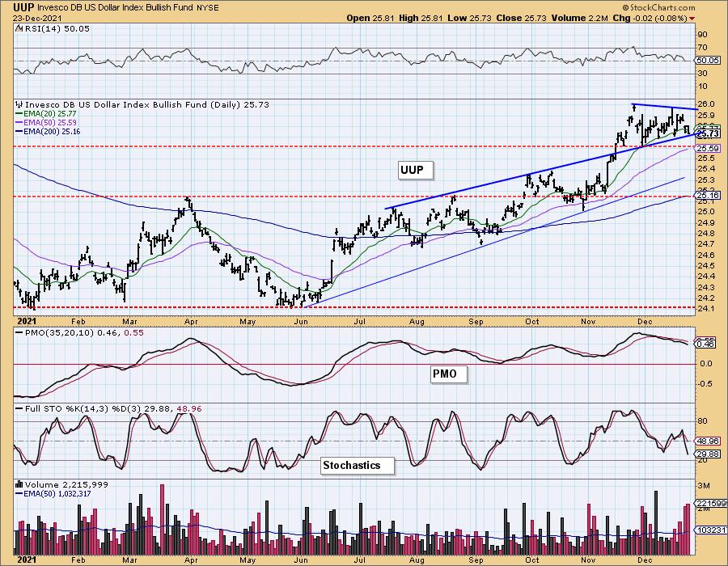This screenshot has height=566, width=728.
Task: Click the RSI axis label 90
Action: coord(702,35)
